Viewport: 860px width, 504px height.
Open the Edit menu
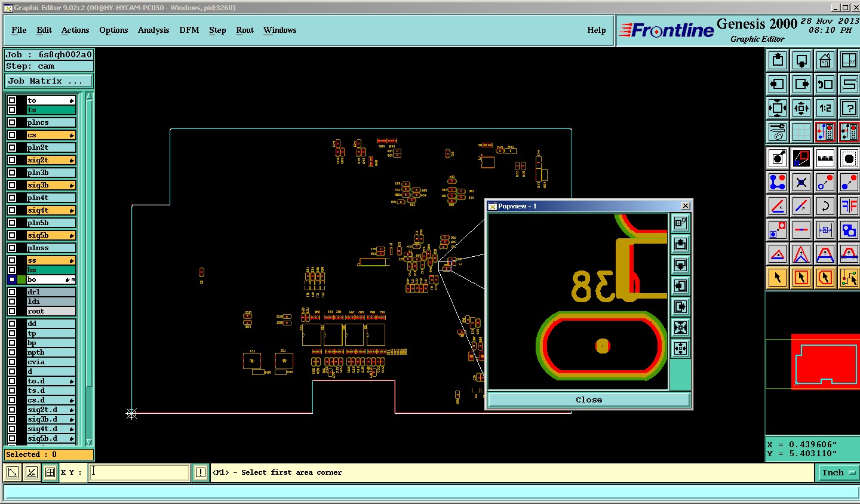(44, 30)
